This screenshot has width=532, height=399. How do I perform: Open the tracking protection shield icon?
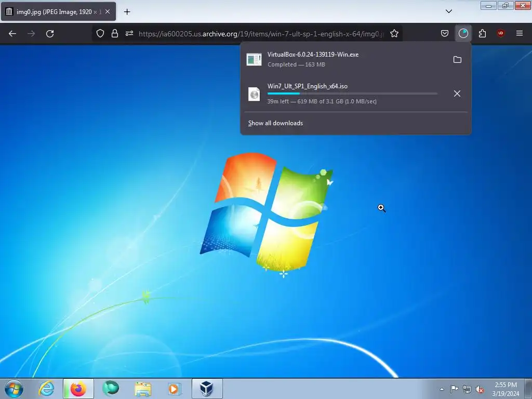[100, 33]
